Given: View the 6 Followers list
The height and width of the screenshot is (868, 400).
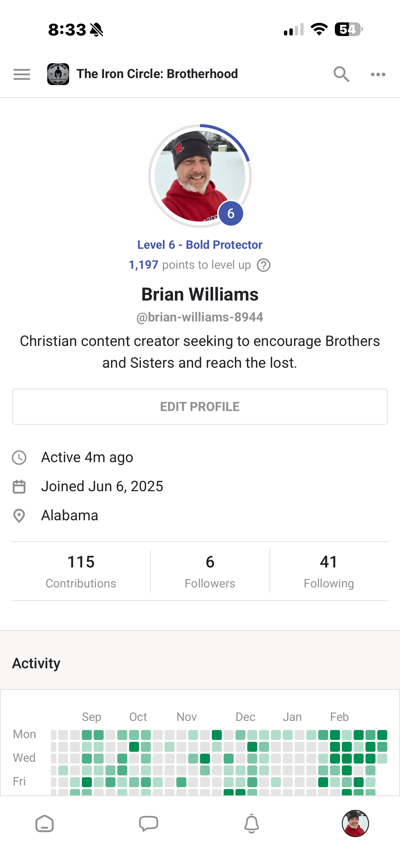Looking at the screenshot, I should (210, 571).
